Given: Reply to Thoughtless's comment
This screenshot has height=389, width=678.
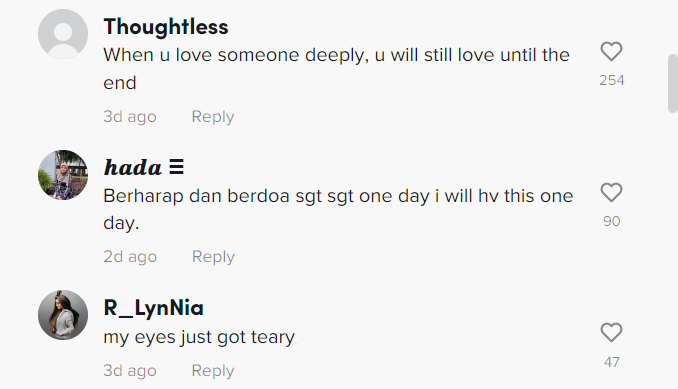Looking at the screenshot, I should tap(213, 116).
